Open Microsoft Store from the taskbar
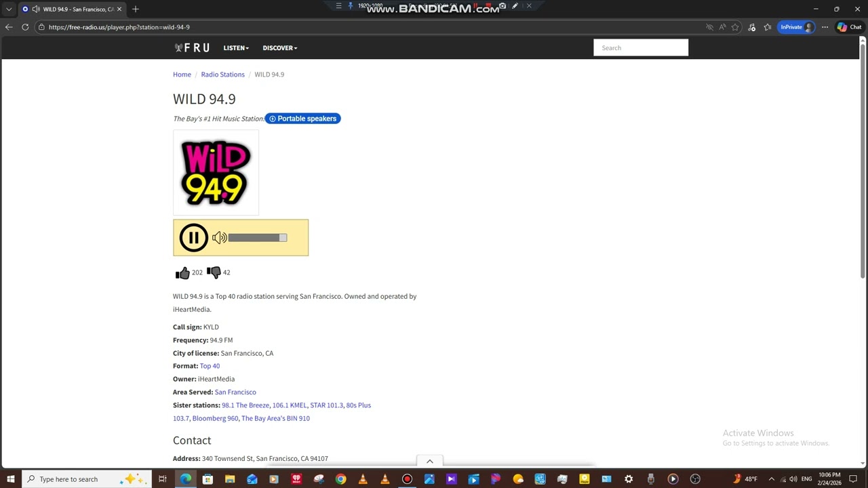Screen dimensions: 868x488 coord(208,479)
